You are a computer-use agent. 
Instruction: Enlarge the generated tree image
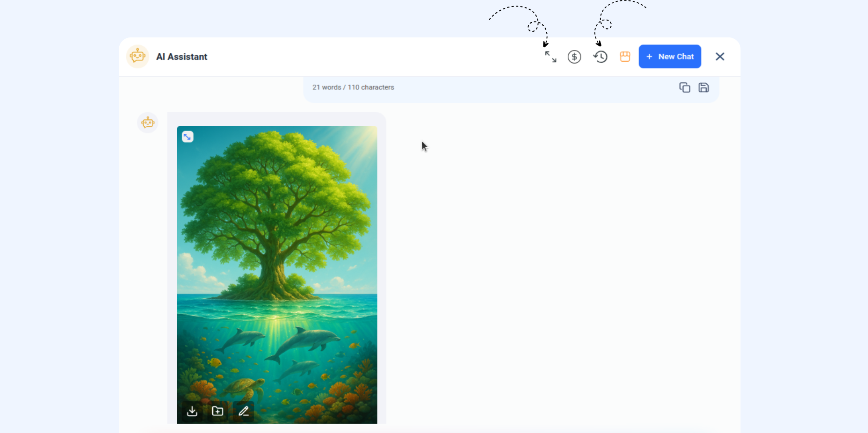[x=188, y=137]
